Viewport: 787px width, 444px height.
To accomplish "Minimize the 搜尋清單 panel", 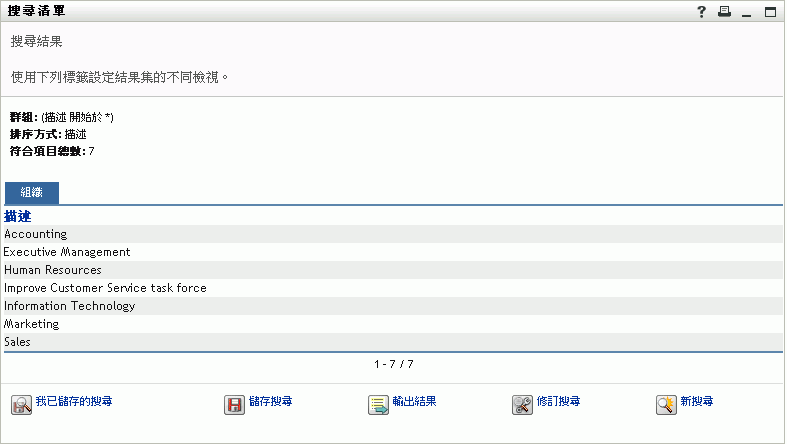I will (x=746, y=13).
